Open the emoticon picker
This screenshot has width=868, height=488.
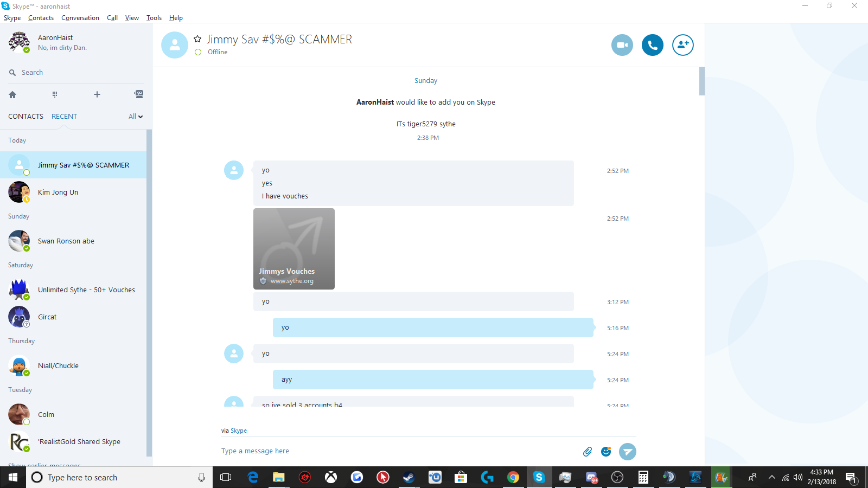[606, 451]
